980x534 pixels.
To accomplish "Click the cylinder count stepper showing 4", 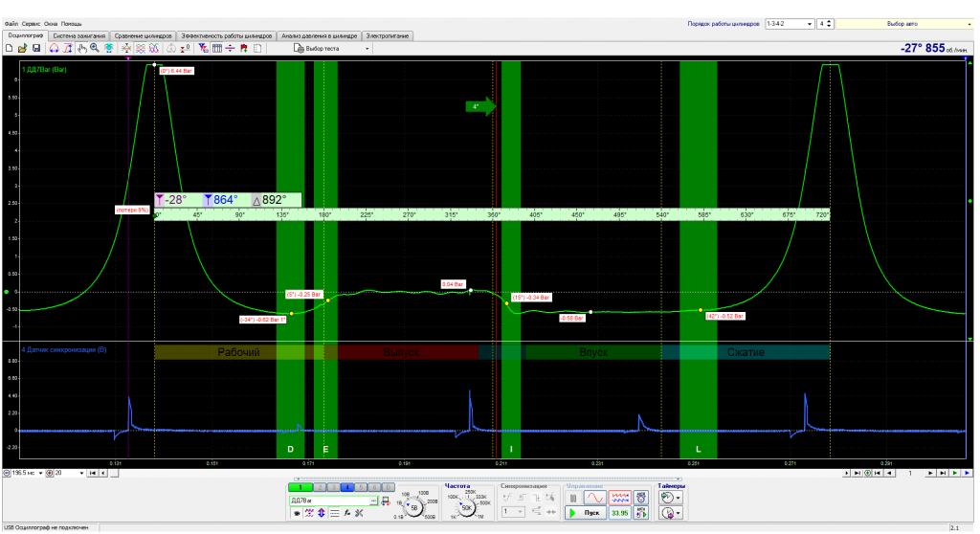I will [x=825, y=24].
